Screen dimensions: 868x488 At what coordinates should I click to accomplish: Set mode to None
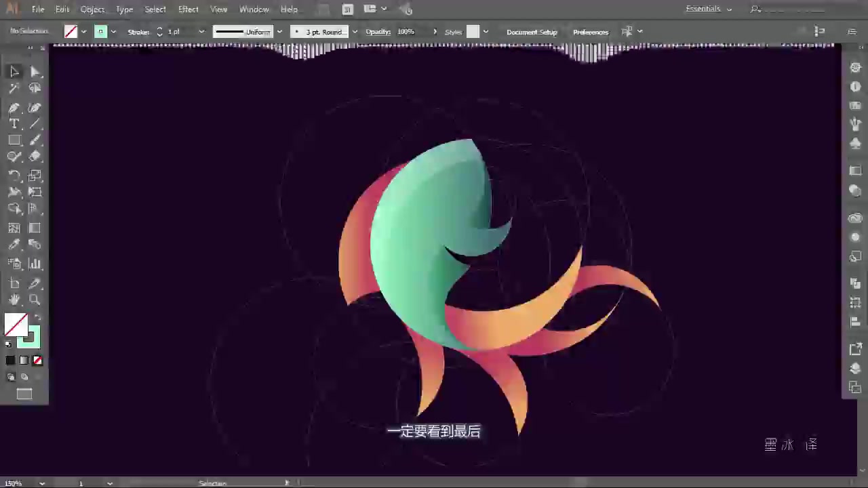37,361
